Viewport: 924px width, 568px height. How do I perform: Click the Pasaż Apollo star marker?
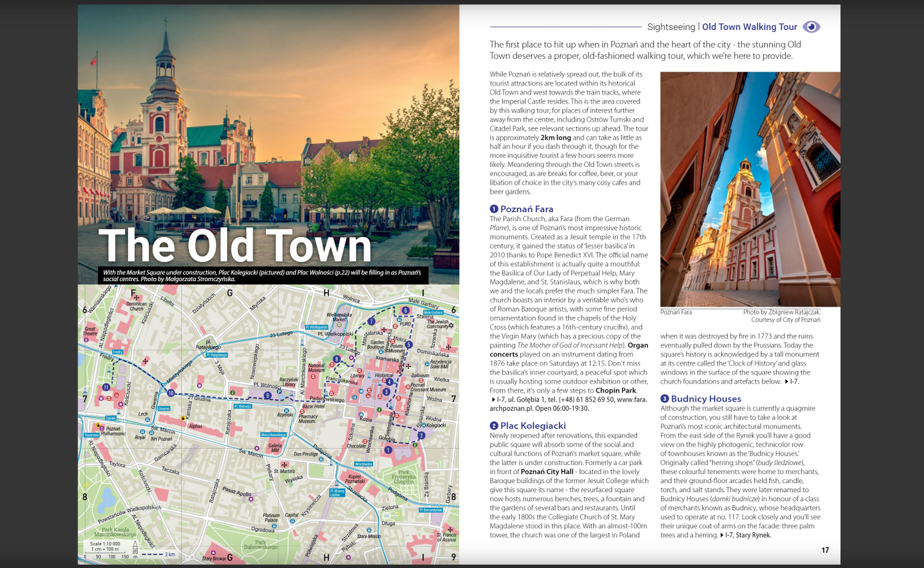pyautogui.click(x=251, y=499)
